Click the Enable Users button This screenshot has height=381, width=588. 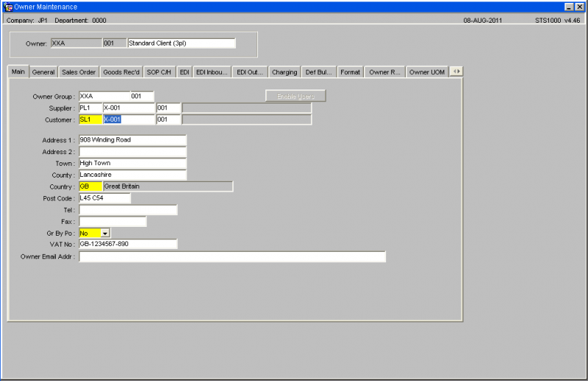(295, 96)
